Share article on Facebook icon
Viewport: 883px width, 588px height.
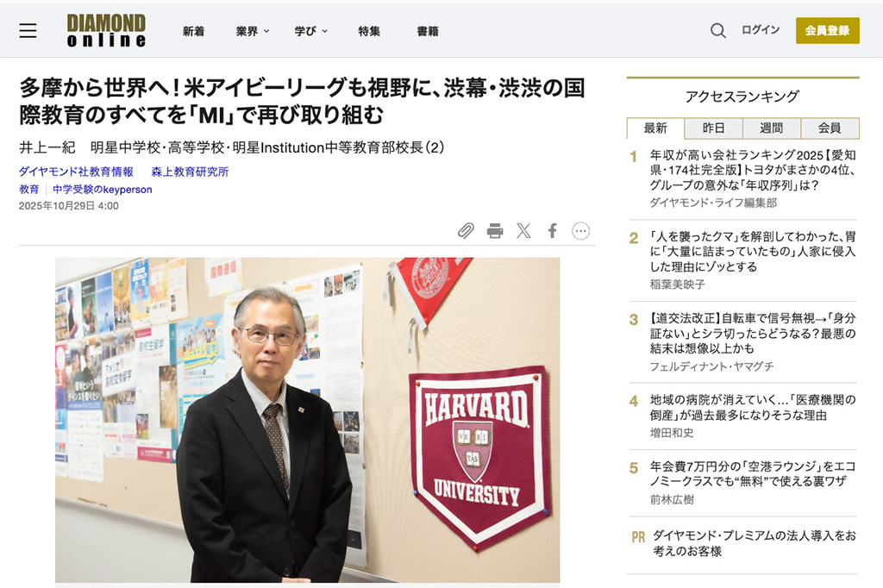point(553,230)
